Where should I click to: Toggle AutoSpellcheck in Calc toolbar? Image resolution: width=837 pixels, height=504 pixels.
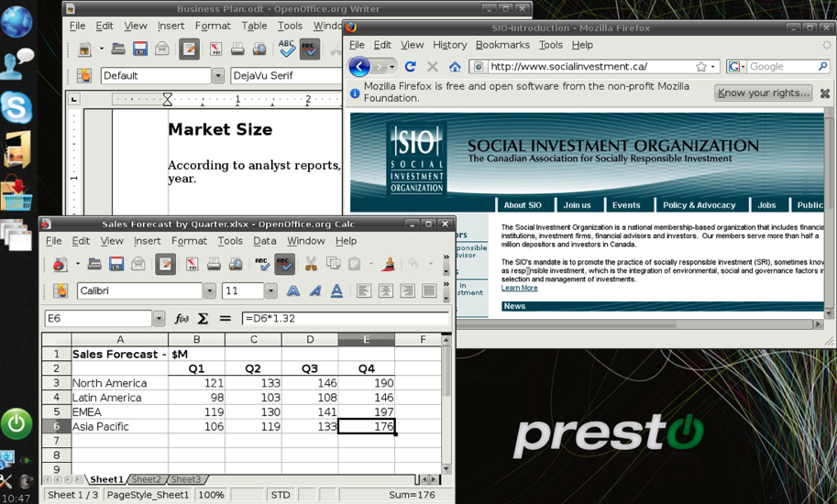pyautogui.click(x=284, y=264)
